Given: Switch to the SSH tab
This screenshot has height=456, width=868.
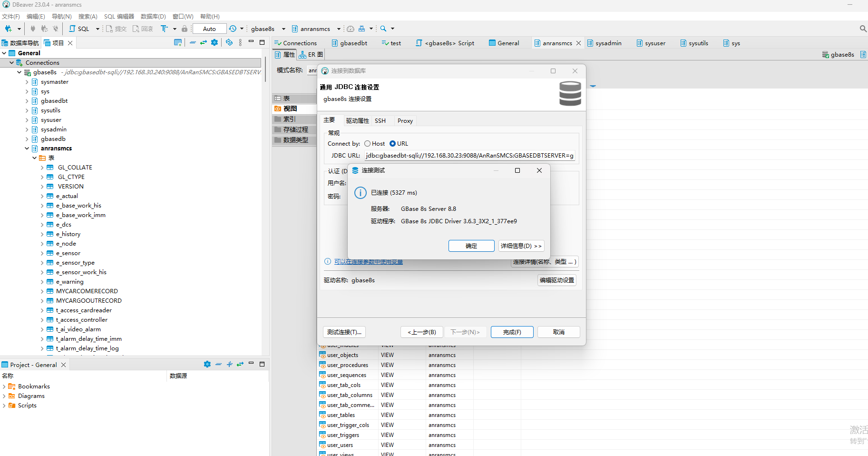Looking at the screenshot, I should 380,121.
